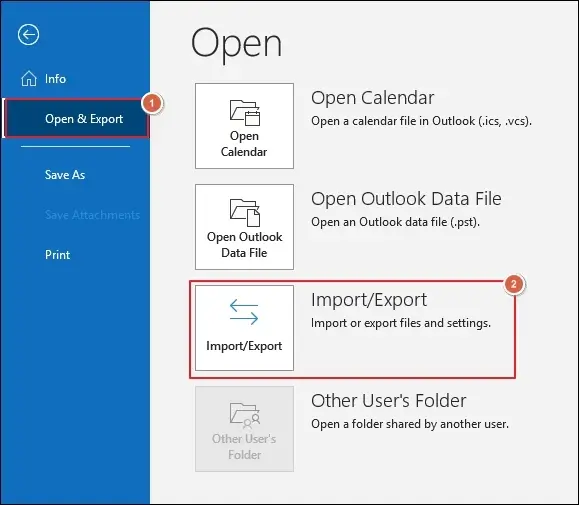This screenshot has width=579, height=505.
Task: Click the Info home icon
Action: 29,78
